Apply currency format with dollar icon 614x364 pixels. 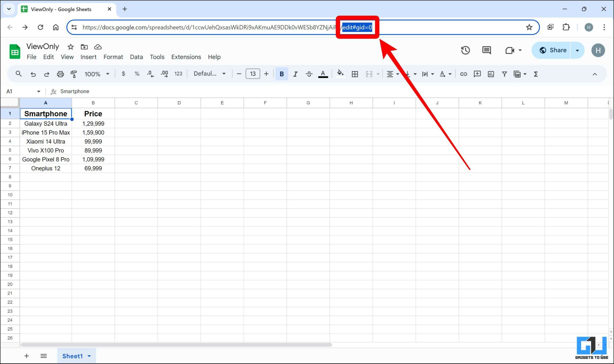click(124, 74)
